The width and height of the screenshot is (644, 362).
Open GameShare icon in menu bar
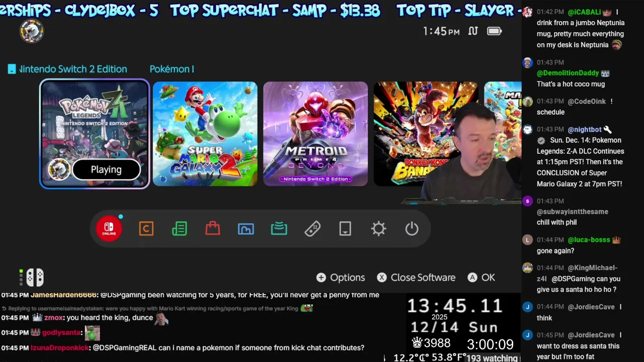[279, 229]
